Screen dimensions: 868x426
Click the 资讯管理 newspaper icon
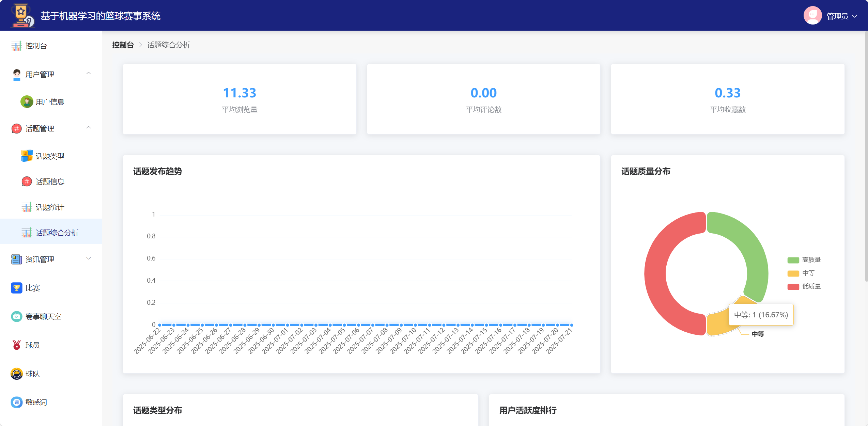pos(16,259)
